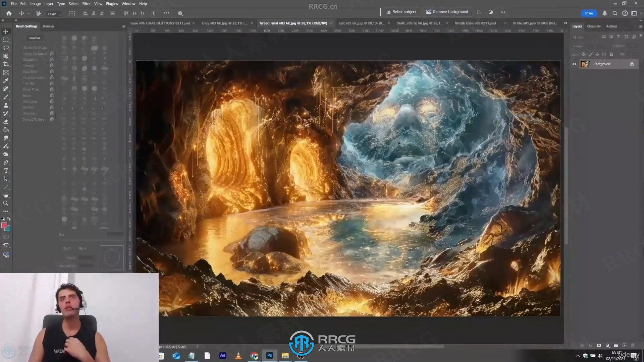The width and height of the screenshot is (644, 362).
Task: Select the Lasso tool
Action: pyautogui.click(x=6, y=48)
